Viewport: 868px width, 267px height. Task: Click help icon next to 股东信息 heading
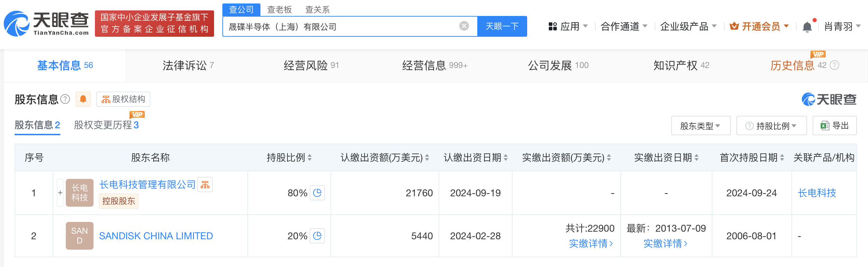(65, 99)
